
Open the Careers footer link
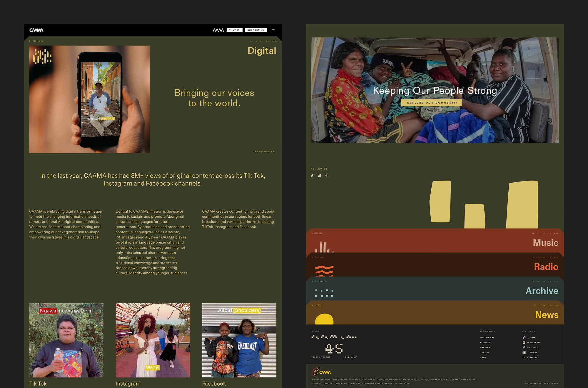[x=485, y=347]
